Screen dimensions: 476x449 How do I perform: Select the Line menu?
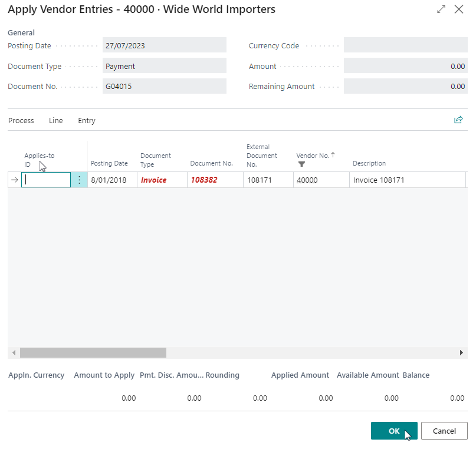tap(55, 120)
